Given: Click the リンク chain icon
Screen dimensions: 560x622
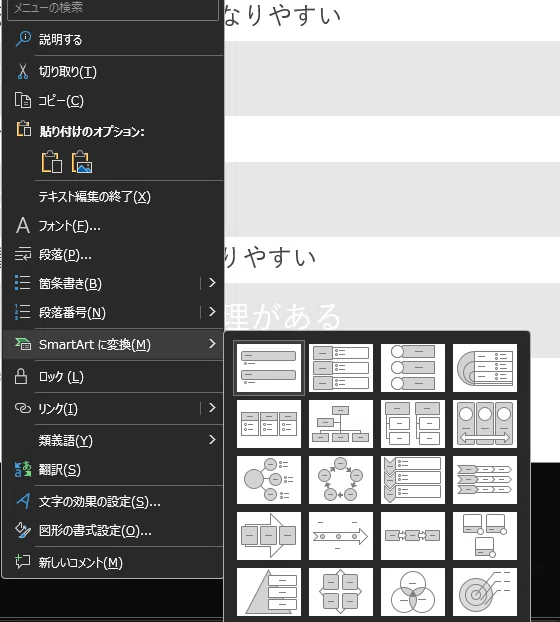Looking at the screenshot, I should click(23, 408).
